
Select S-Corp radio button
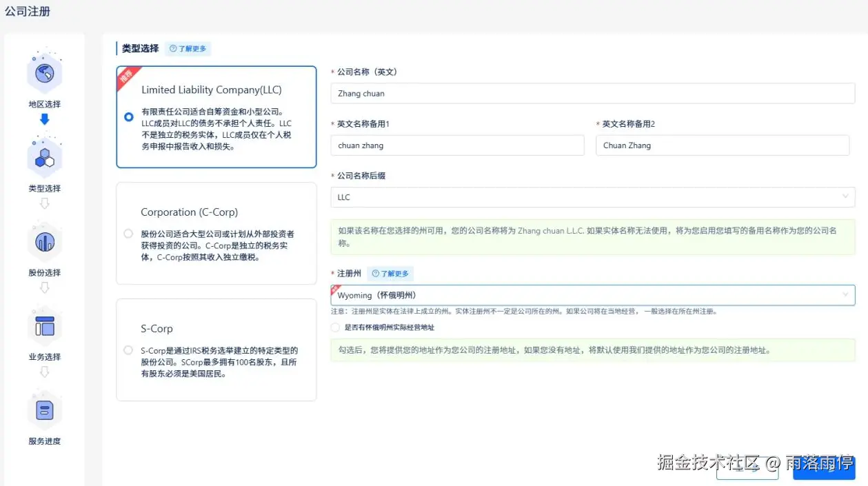[128, 350]
